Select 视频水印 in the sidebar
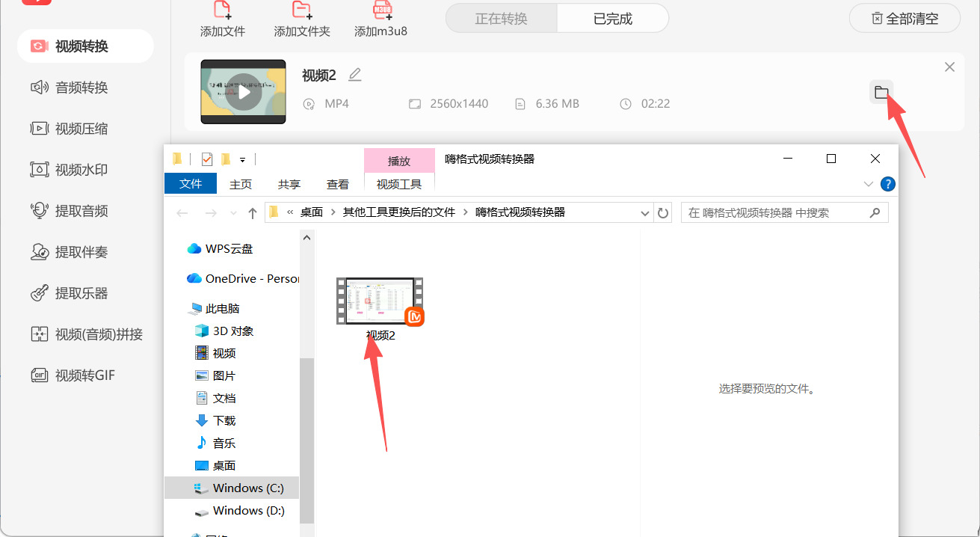 pyautogui.click(x=70, y=170)
